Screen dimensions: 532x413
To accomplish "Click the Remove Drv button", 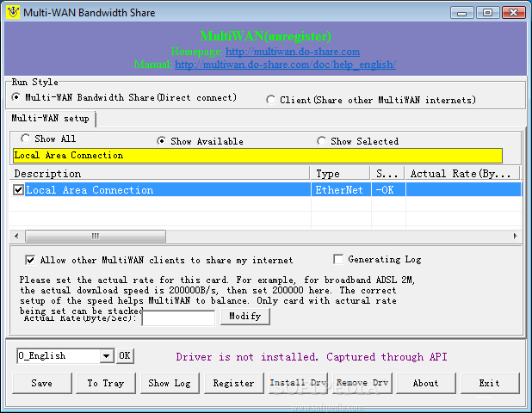I will 362,383.
